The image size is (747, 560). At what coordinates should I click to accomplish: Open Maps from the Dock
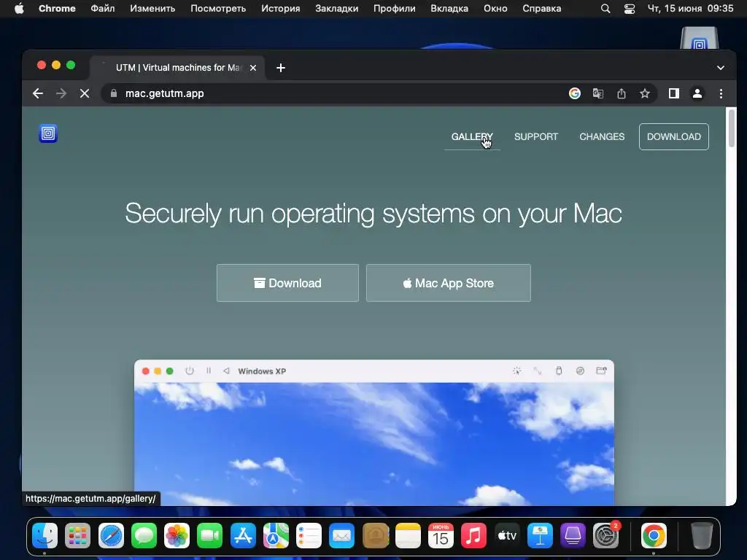276,536
